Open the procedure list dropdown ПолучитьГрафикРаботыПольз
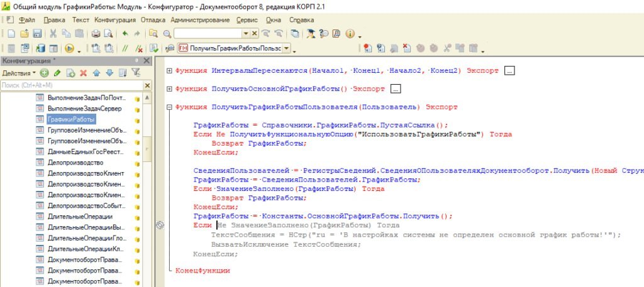Screen dimensions: 644x287 click(x=287, y=48)
